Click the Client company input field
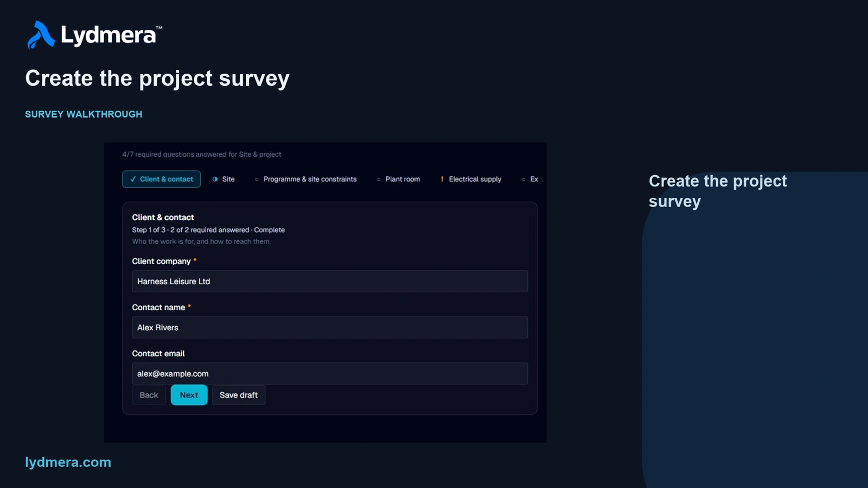Screen dimensions: 868x488 (x=330, y=281)
